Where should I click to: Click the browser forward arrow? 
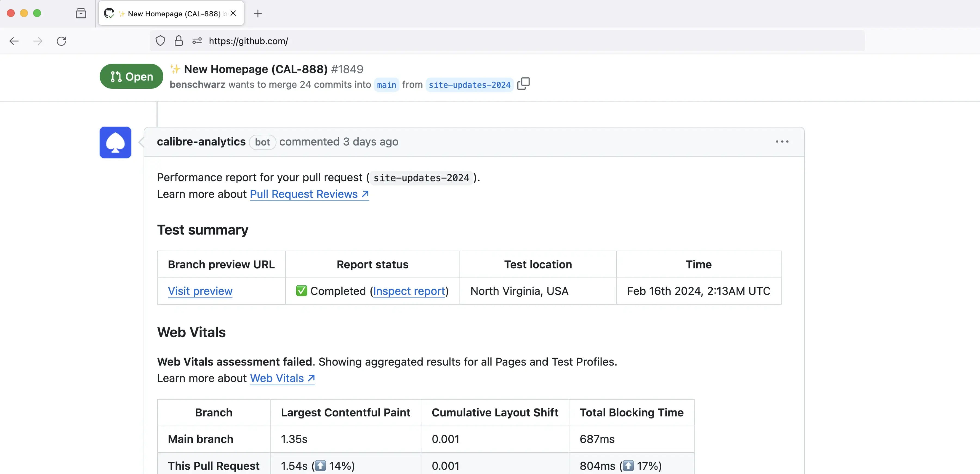[x=38, y=41]
